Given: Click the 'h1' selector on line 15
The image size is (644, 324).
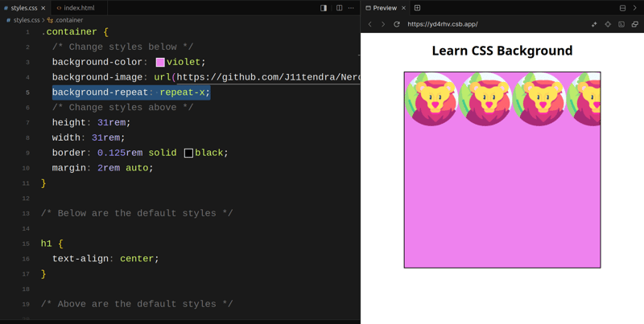Looking at the screenshot, I should click(x=47, y=244).
